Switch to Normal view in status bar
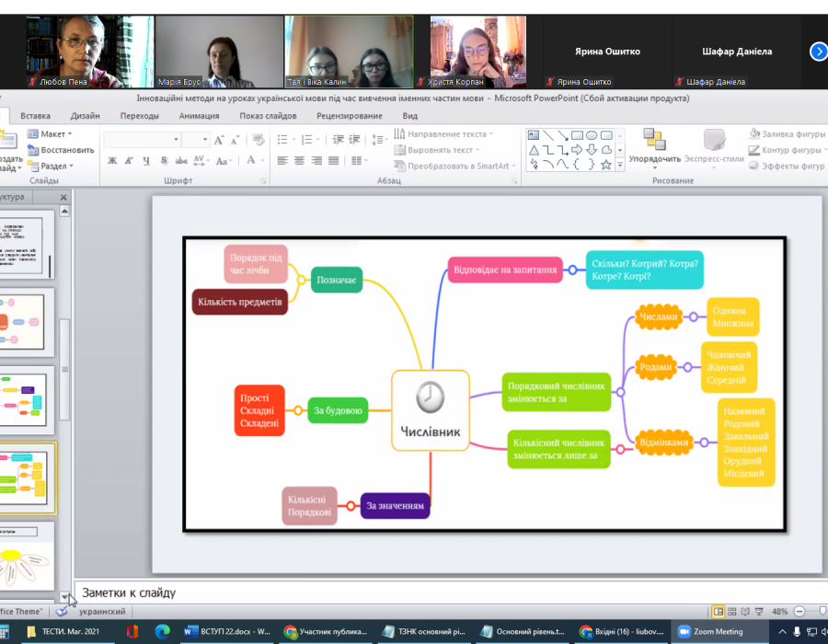Viewport: 828px width, 644px height. pos(719,612)
